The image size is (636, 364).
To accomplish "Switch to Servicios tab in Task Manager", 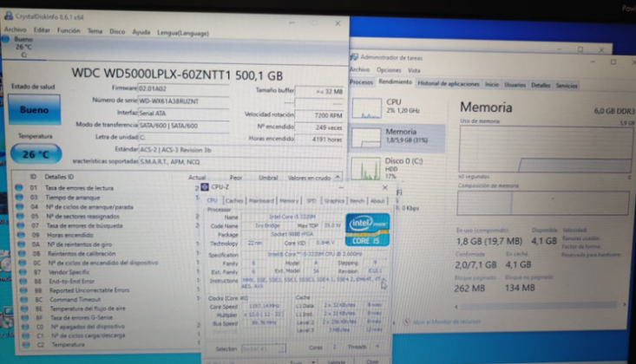I will click(x=567, y=86).
